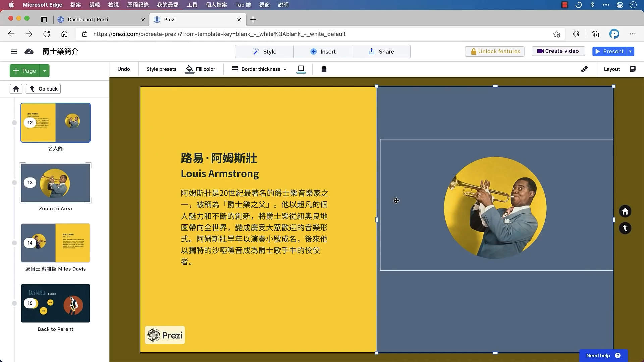Switch to the Insert tab
644x362 pixels.
point(323,51)
